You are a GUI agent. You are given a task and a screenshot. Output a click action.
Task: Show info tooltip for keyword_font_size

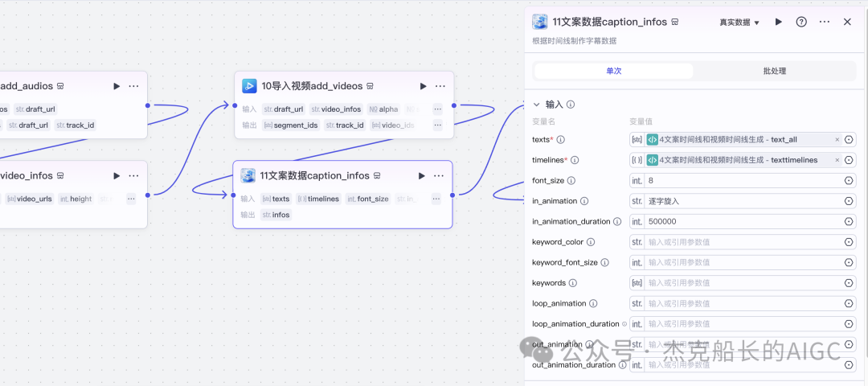pos(604,262)
